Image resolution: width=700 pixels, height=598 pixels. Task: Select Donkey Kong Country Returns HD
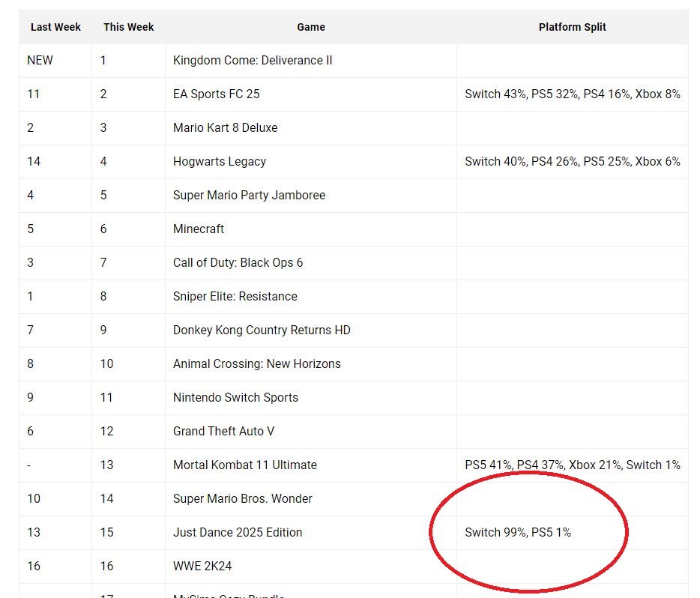coord(262,330)
